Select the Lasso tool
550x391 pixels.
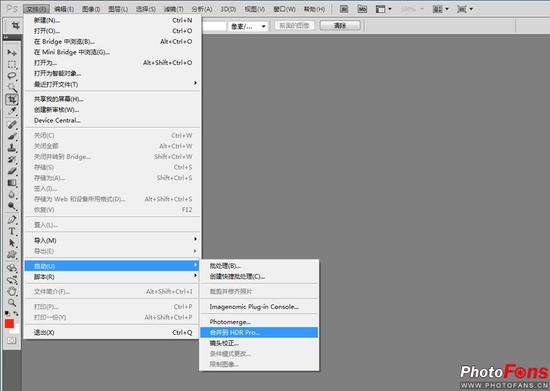coord(12,76)
